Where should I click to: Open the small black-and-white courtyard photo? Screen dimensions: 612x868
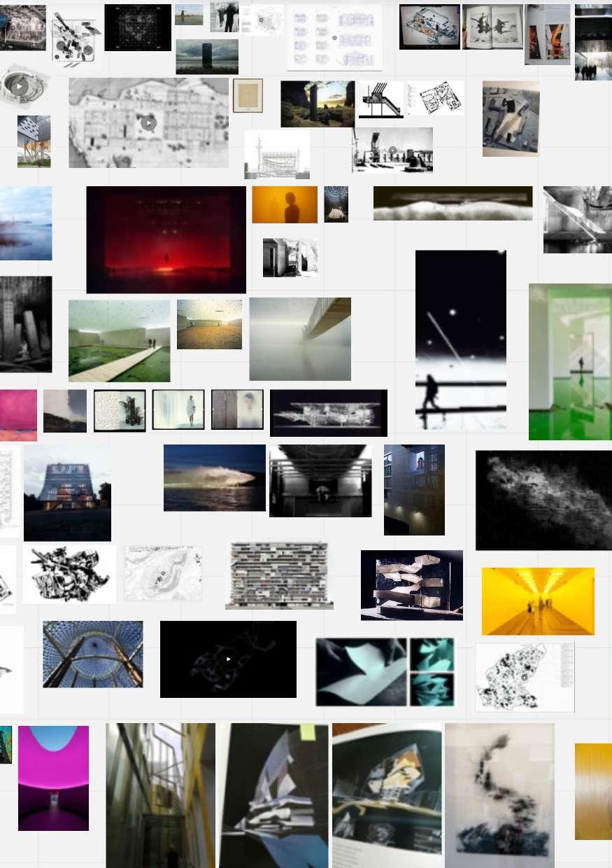(x=290, y=258)
